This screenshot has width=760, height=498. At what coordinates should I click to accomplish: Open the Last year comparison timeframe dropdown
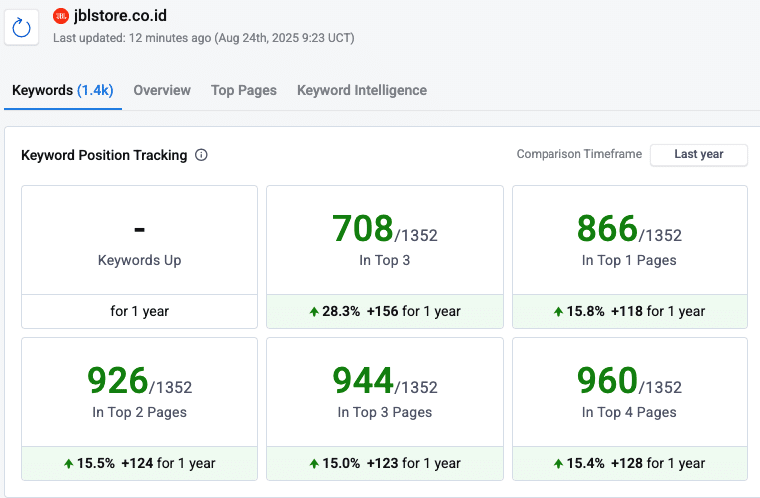[698, 155]
